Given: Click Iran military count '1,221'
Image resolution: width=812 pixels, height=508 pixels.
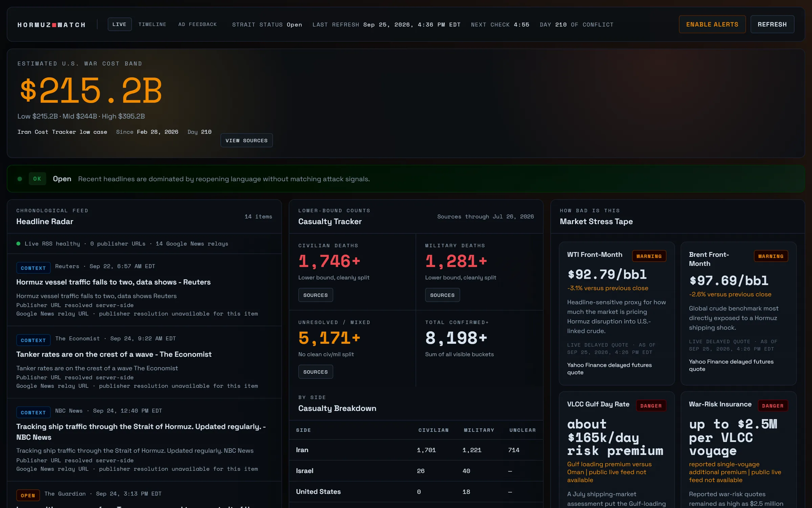Looking at the screenshot, I should point(472,450).
